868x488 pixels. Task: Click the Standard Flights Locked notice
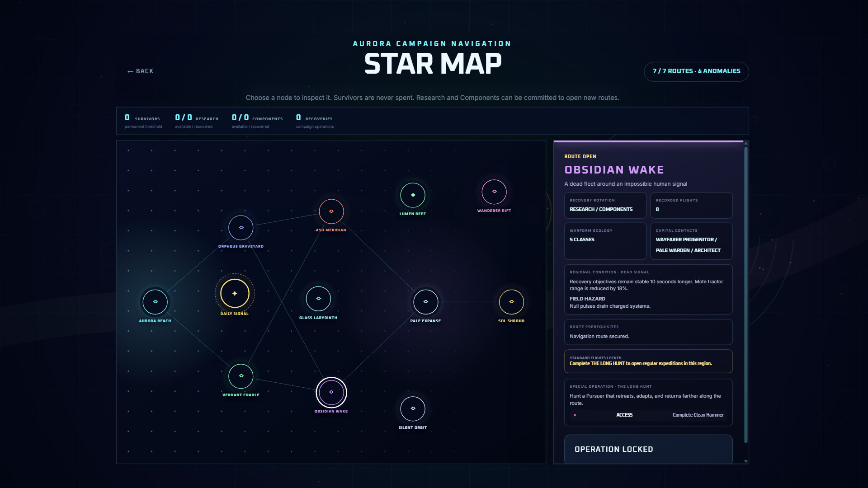coord(648,361)
